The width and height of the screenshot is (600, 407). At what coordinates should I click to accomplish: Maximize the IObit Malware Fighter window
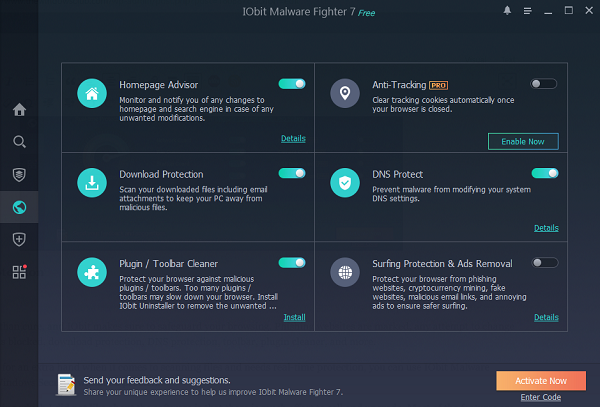pyautogui.click(x=569, y=10)
